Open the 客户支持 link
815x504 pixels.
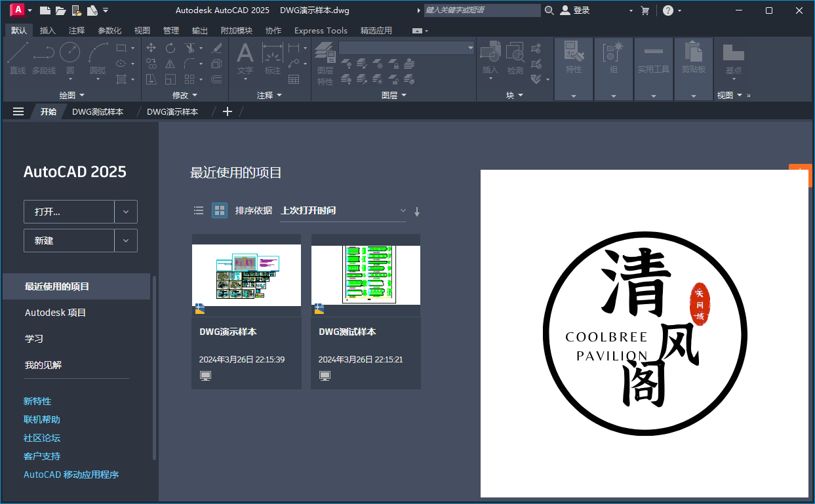42,456
